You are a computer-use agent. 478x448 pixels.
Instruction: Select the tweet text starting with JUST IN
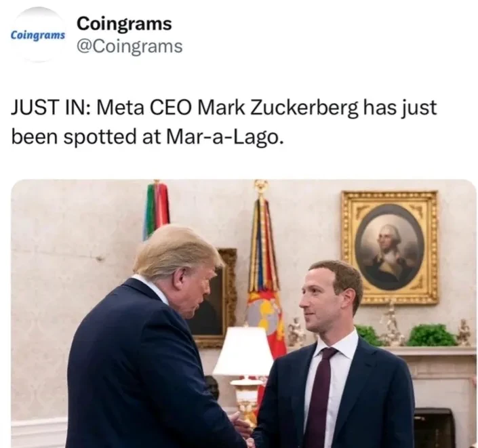click(x=224, y=122)
